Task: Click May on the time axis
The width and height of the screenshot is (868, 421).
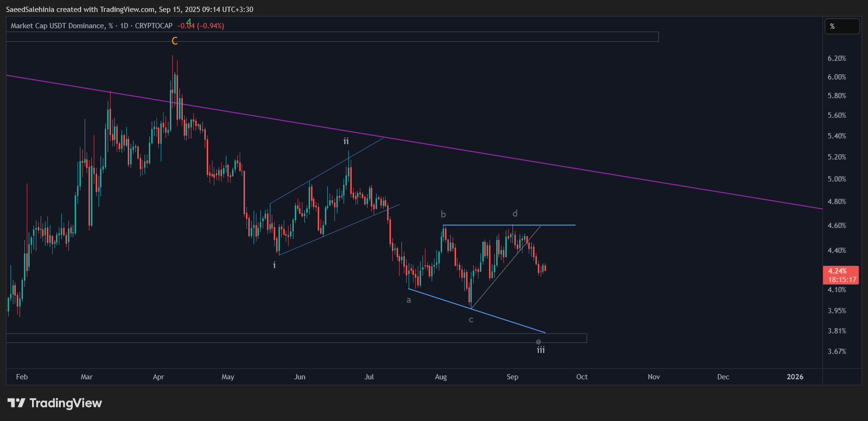Action: 228,377
